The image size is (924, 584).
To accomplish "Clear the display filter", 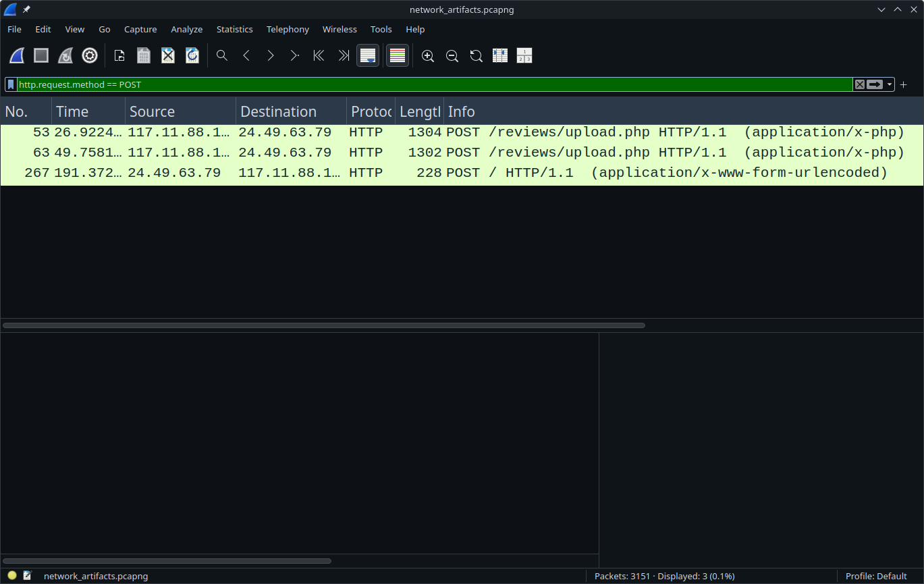I will (859, 84).
